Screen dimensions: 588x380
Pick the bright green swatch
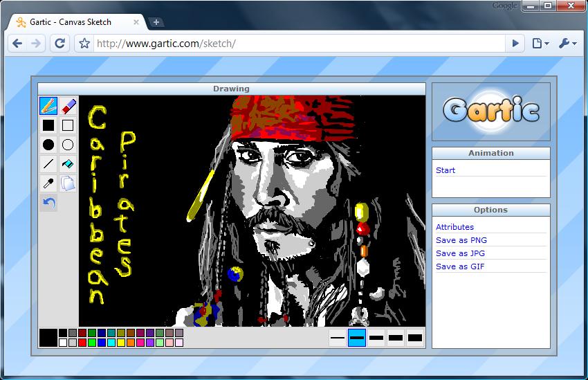pos(92,343)
